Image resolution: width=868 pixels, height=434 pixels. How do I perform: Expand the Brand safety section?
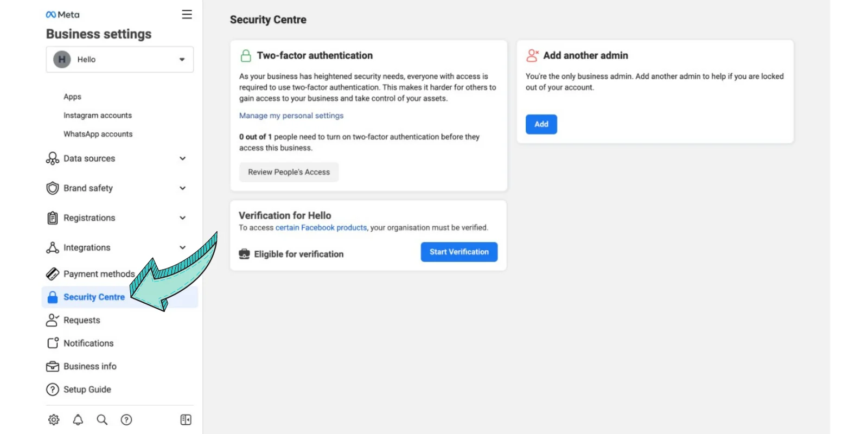182,188
